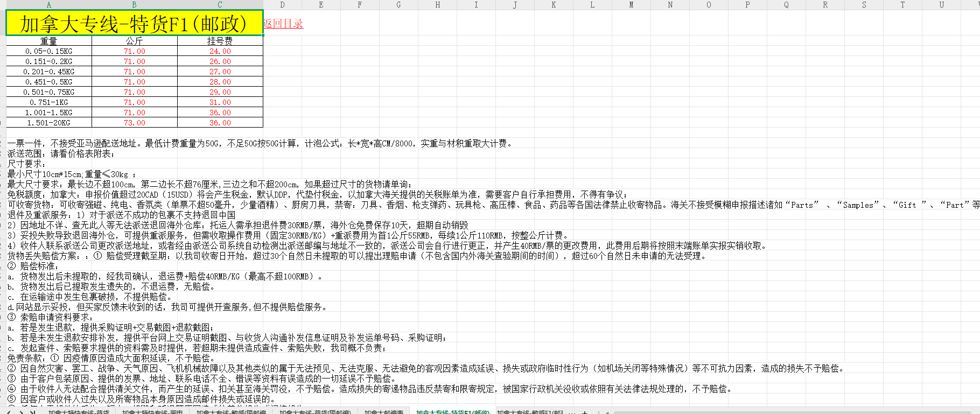980x414 pixels.
Task: Switch to 加拿大特快专线-带电 sheet tab
Action: pos(152,412)
